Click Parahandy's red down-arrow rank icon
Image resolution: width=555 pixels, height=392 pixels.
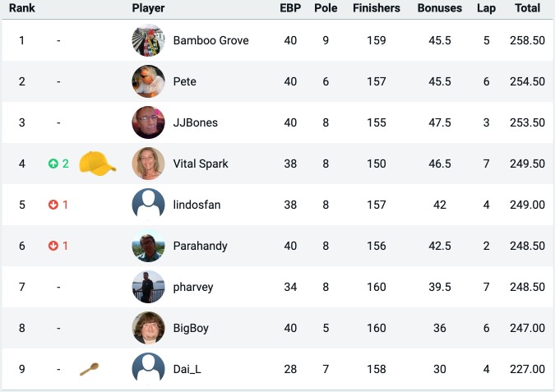tap(53, 246)
